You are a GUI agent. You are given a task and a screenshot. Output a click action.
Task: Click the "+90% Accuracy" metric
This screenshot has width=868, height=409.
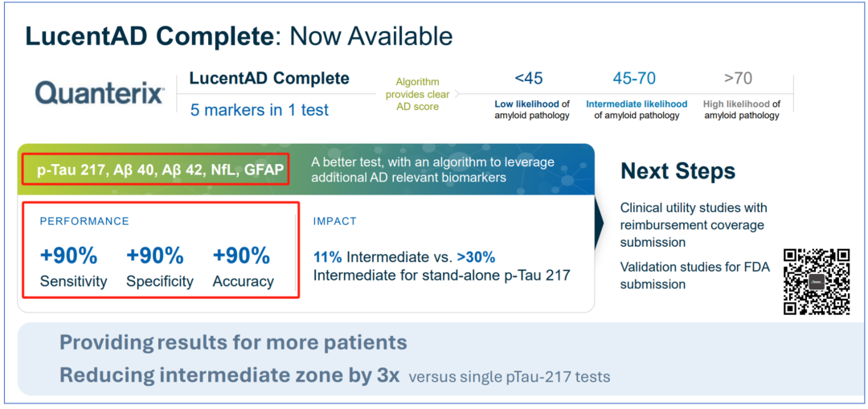(x=243, y=267)
